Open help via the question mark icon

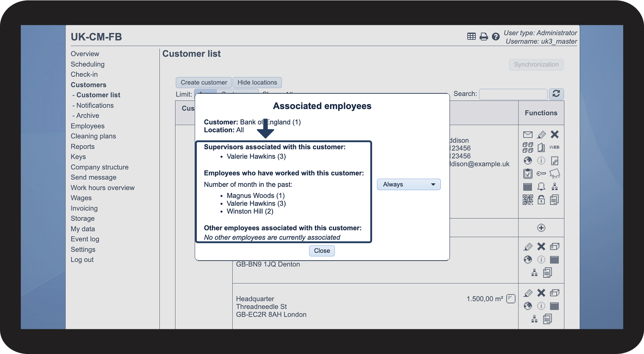point(496,36)
